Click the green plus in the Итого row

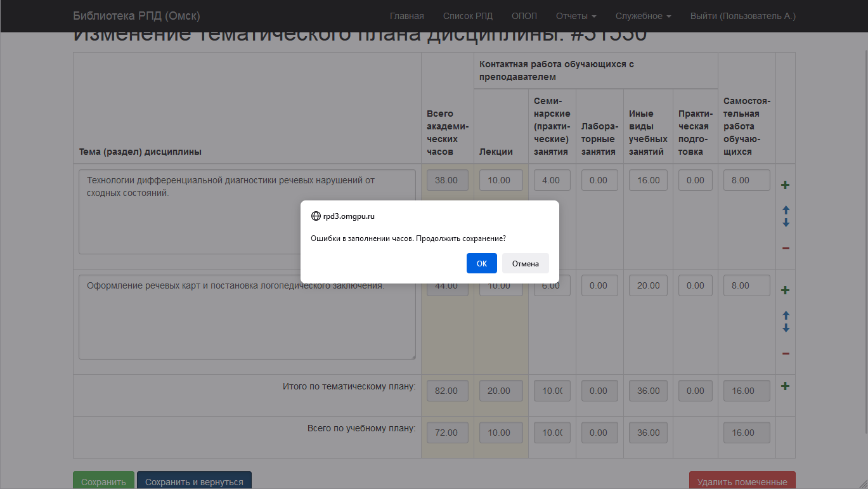click(785, 386)
